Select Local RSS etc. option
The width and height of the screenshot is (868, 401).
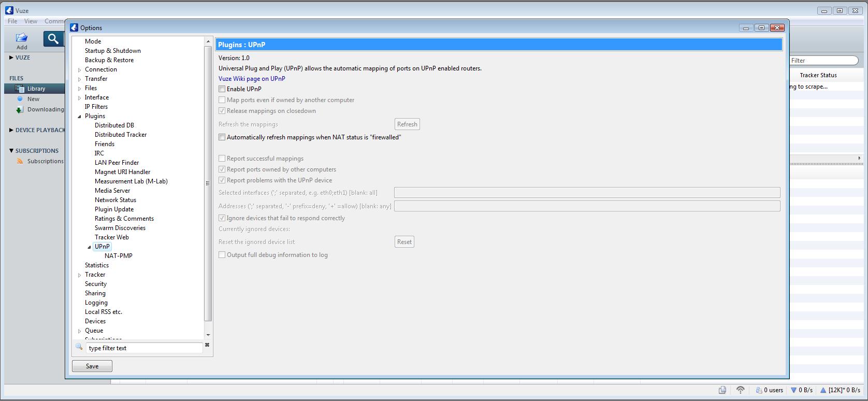coord(104,312)
